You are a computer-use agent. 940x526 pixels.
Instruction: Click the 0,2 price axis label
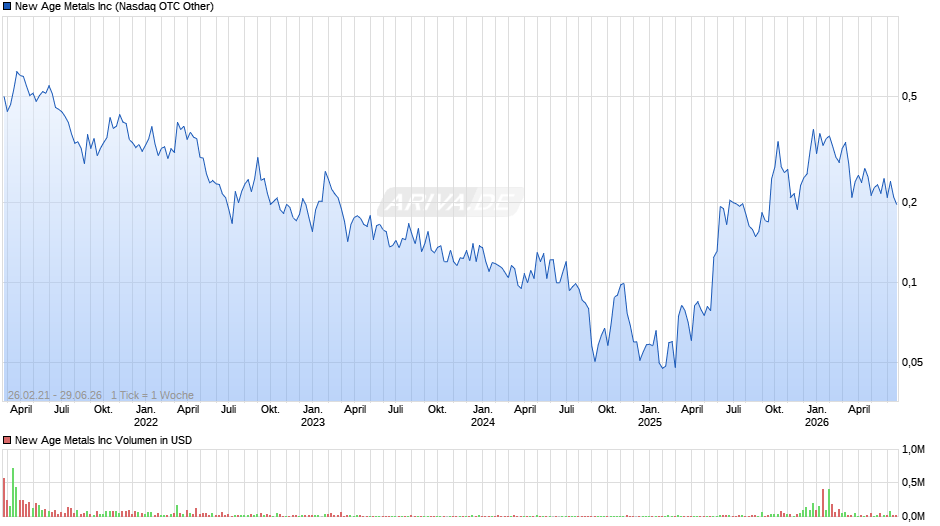(909, 202)
